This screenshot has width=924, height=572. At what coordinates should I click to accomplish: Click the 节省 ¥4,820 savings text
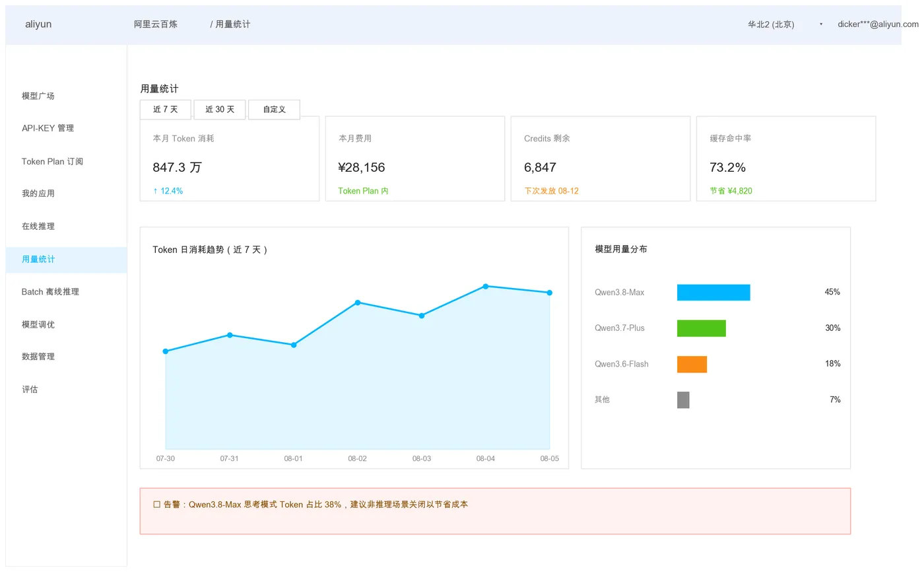(x=731, y=191)
